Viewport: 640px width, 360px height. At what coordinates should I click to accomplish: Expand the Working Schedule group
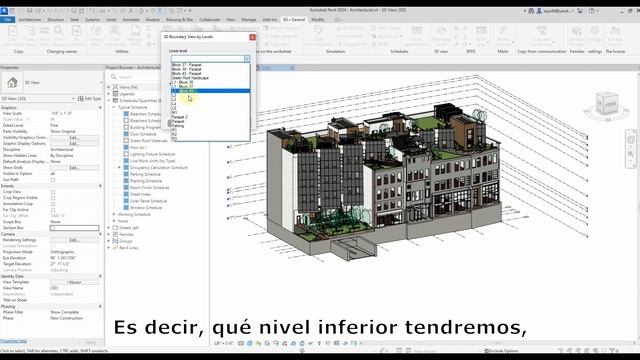coord(114,214)
